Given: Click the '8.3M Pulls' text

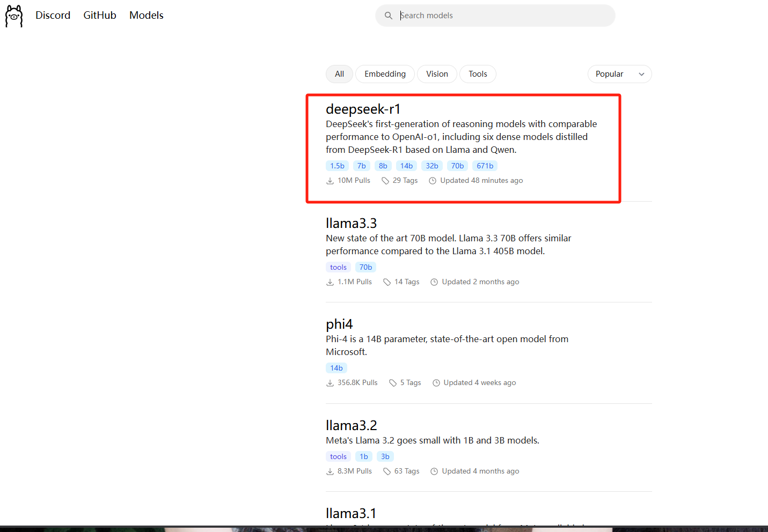Looking at the screenshot, I should click(355, 471).
